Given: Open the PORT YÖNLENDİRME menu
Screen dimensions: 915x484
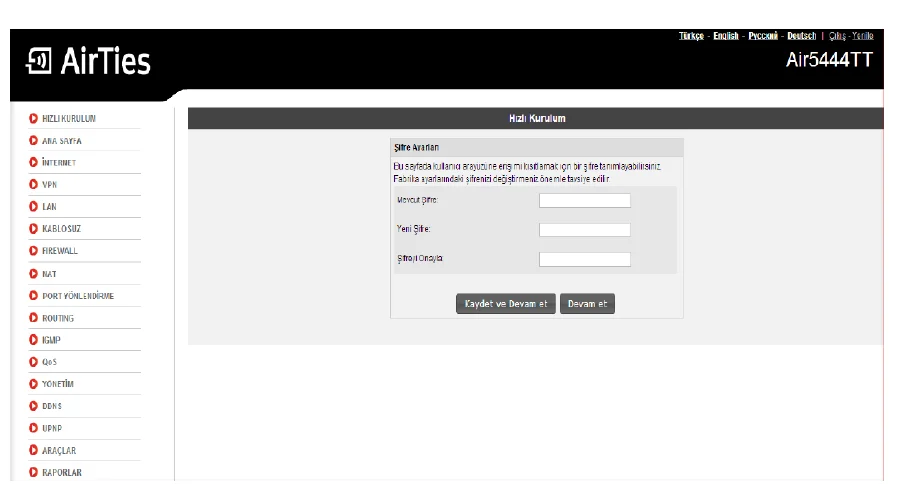Looking at the screenshot, I should pyautogui.click(x=78, y=296).
